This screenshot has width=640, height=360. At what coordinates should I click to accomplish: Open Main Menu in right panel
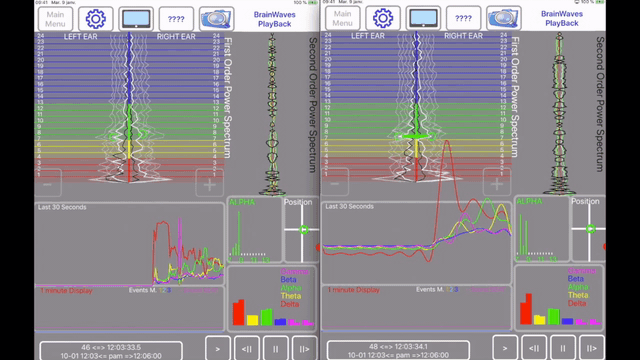coord(342,18)
